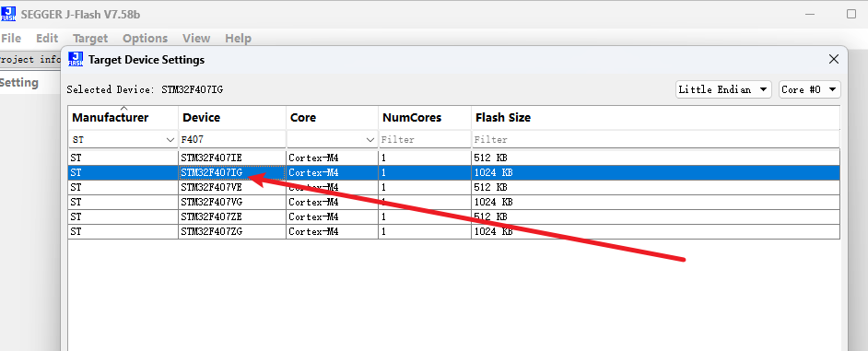Click NumCores cell in STM32F407ZG row
This screenshot has width=868, height=351.
[425, 231]
